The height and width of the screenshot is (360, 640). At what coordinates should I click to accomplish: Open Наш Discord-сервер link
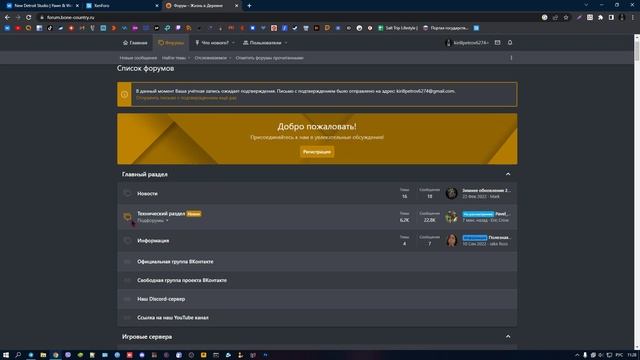click(161, 299)
